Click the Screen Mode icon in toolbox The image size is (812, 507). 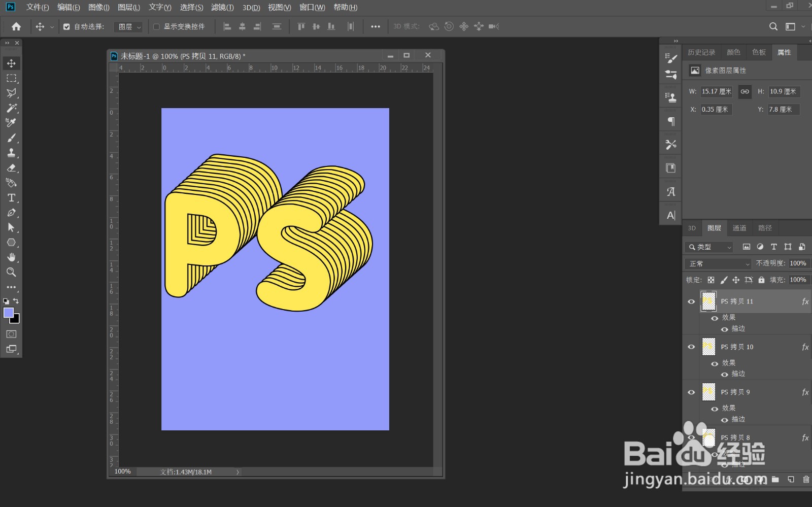pyautogui.click(x=11, y=349)
